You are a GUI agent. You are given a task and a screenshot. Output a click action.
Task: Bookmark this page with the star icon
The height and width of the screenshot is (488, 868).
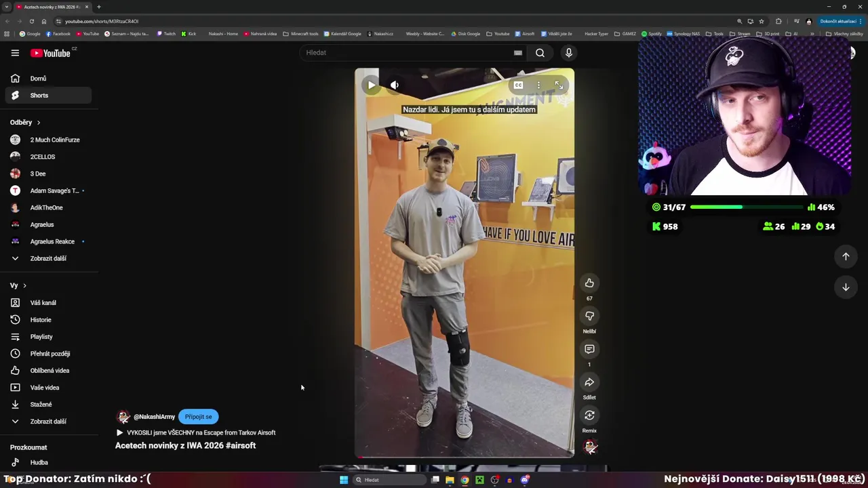pyautogui.click(x=762, y=21)
